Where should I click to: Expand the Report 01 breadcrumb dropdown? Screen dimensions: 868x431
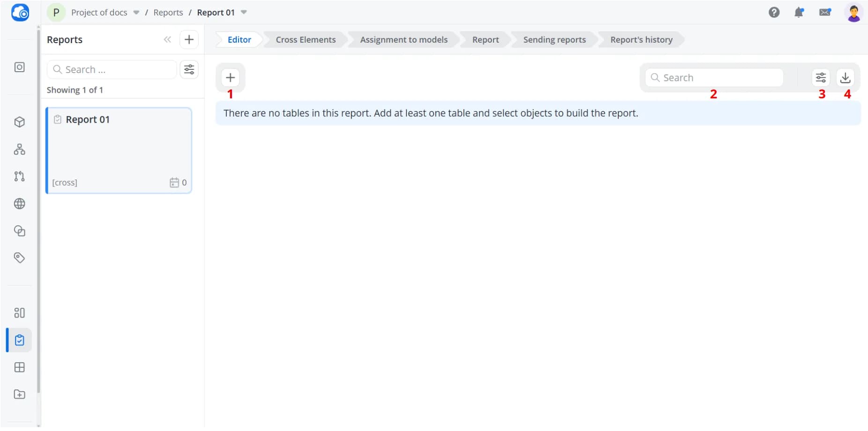click(x=244, y=13)
